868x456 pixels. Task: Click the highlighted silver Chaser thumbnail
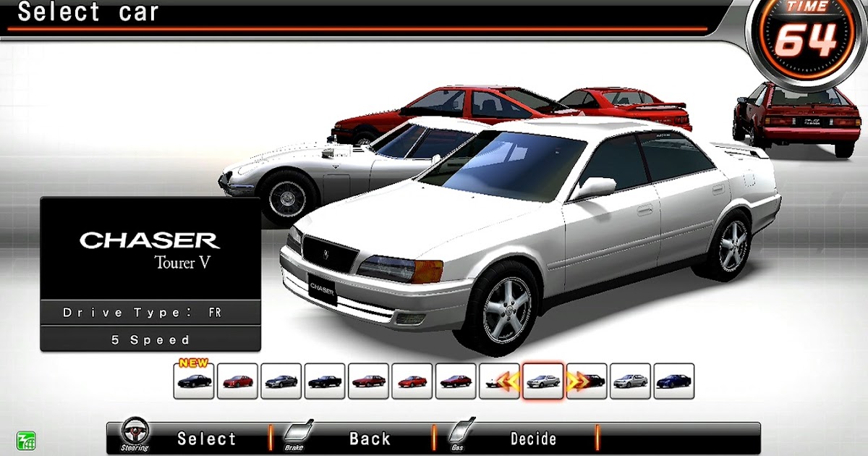click(x=543, y=381)
